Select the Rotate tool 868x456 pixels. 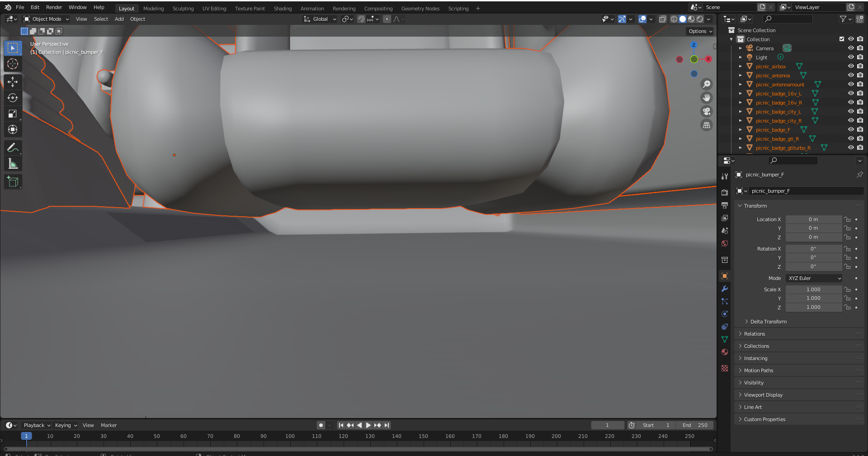[13, 98]
